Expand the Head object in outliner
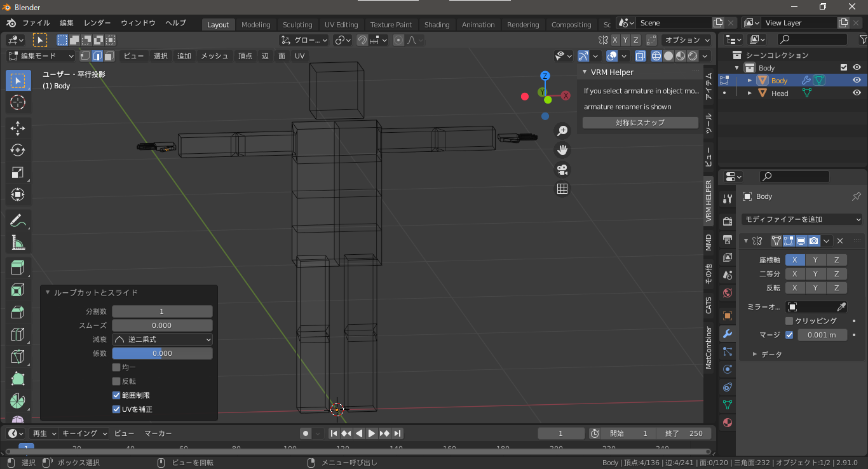868x469 pixels. [x=750, y=93]
